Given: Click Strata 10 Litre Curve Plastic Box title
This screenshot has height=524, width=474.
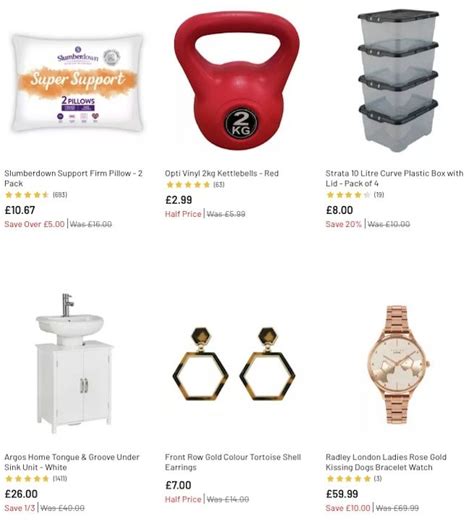Looking at the screenshot, I should click(394, 178).
